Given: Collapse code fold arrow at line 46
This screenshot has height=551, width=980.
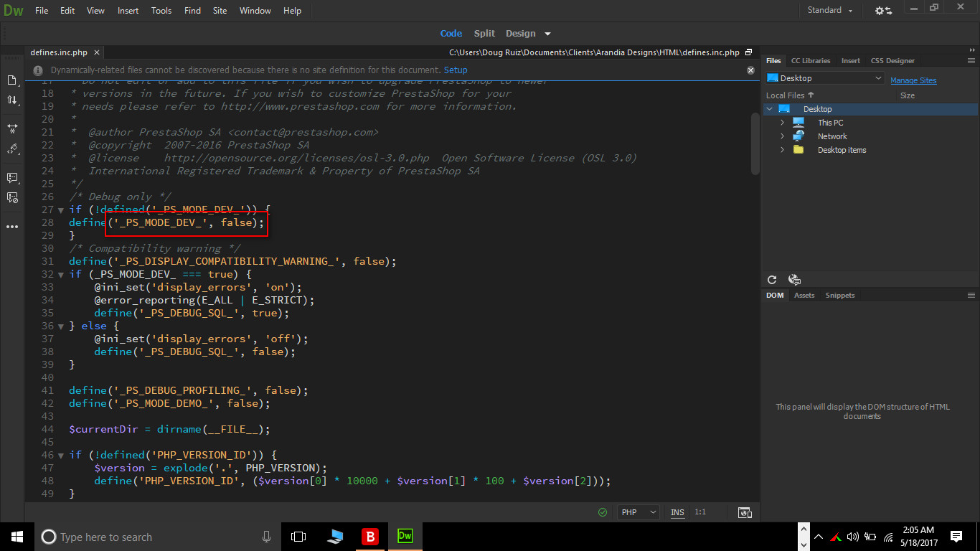Looking at the screenshot, I should (x=61, y=456).
